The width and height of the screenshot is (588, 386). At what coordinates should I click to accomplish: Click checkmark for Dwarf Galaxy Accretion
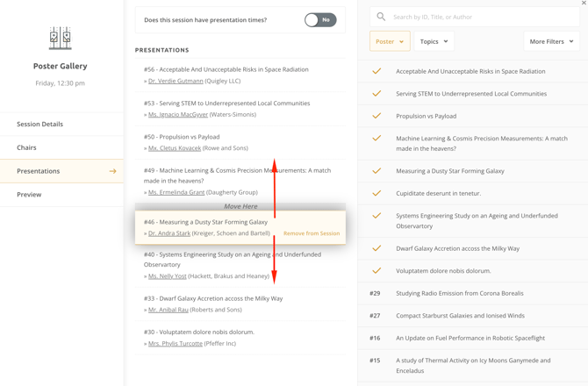(x=376, y=249)
